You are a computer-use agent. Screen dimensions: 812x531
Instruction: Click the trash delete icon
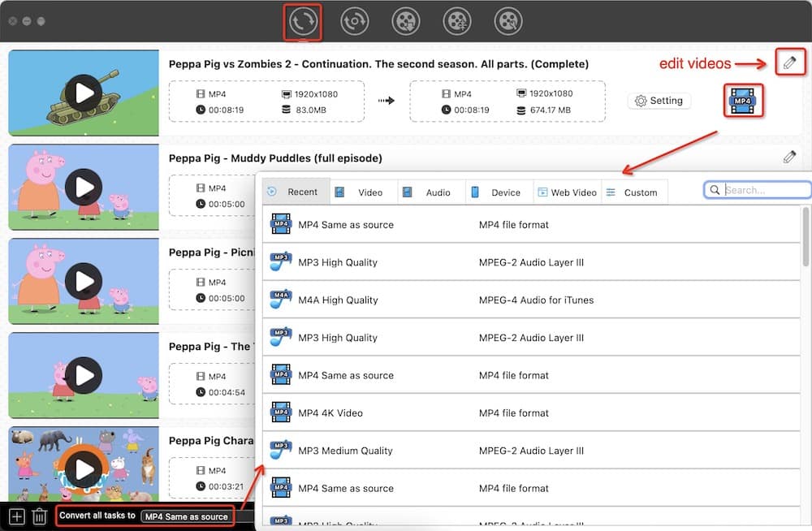pos(39,516)
